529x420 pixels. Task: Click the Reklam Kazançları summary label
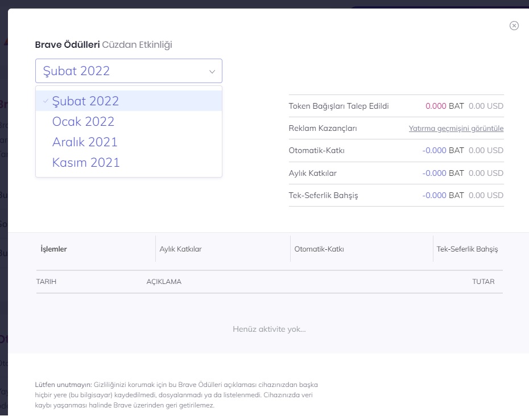pyautogui.click(x=323, y=129)
